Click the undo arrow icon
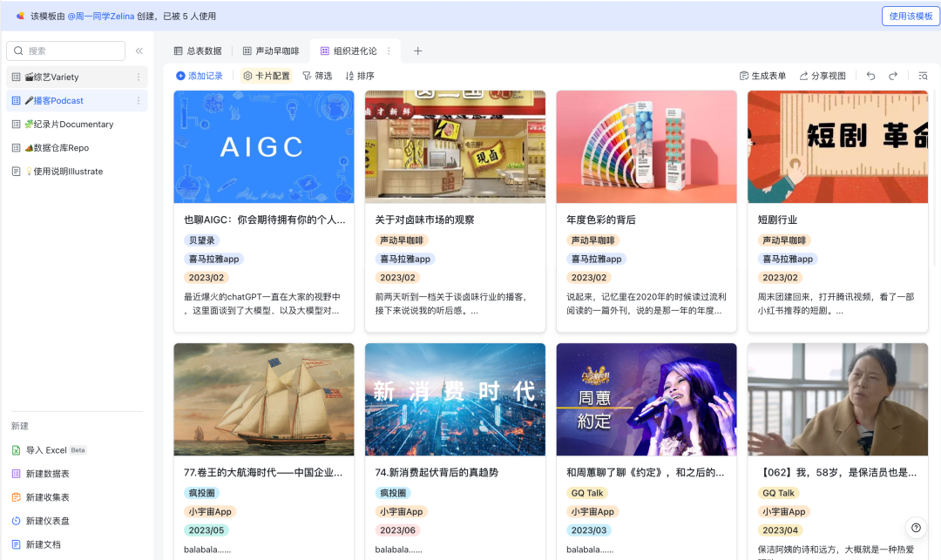The height and width of the screenshot is (560, 941). (x=870, y=76)
